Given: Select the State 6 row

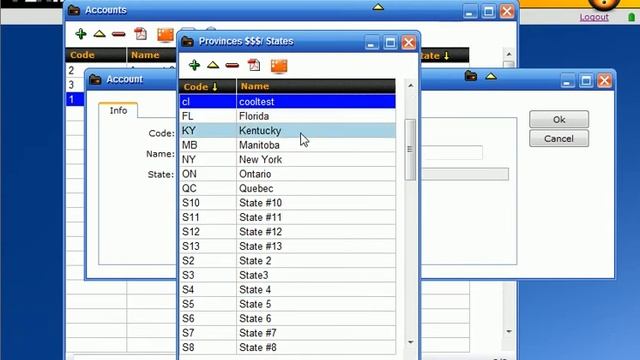Looking at the screenshot, I should pyautogui.click(x=287, y=319).
